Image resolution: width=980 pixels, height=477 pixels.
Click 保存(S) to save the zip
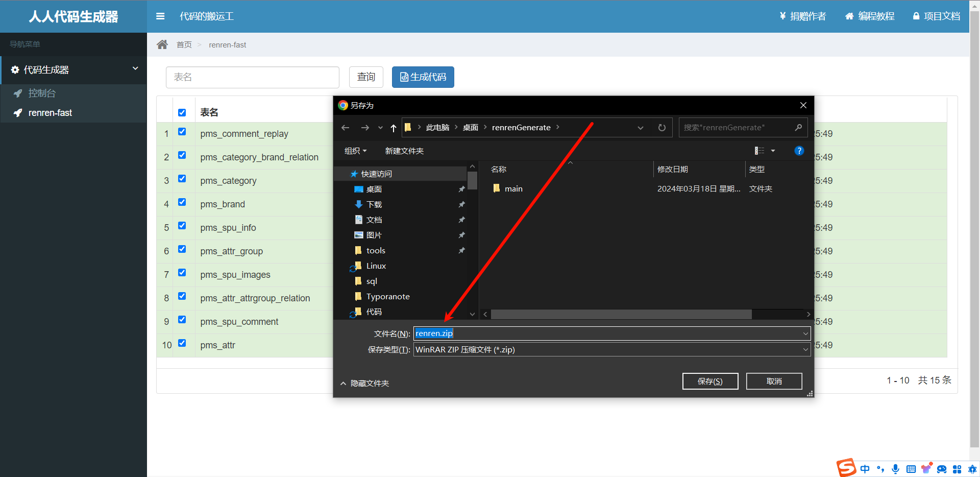710,381
